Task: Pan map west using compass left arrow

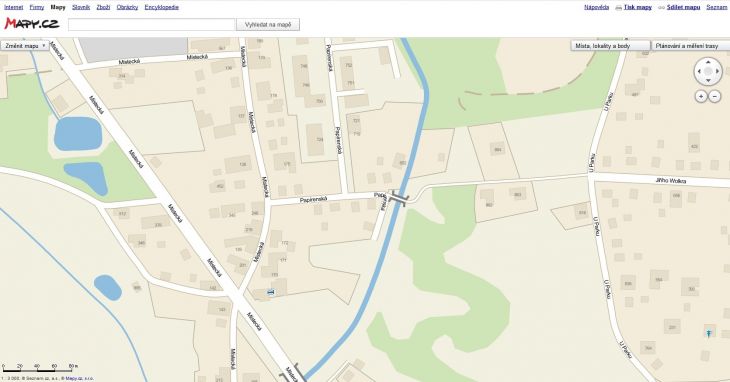Action: (698, 72)
